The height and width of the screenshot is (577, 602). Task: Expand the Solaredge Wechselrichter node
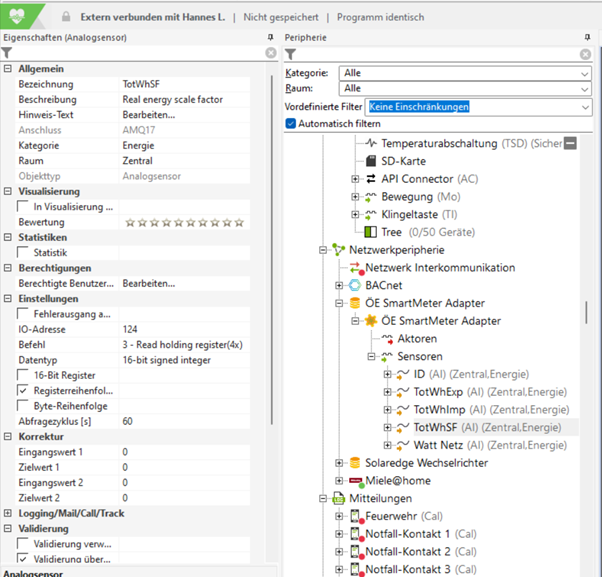(339, 463)
